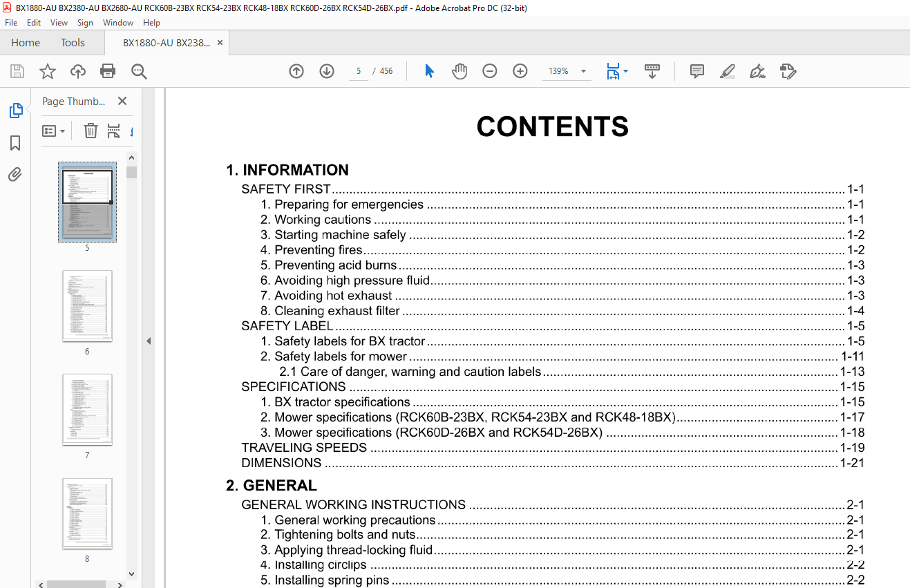Open the View menu
The height and width of the screenshot is (588, 910).
[x=59, y=23]
